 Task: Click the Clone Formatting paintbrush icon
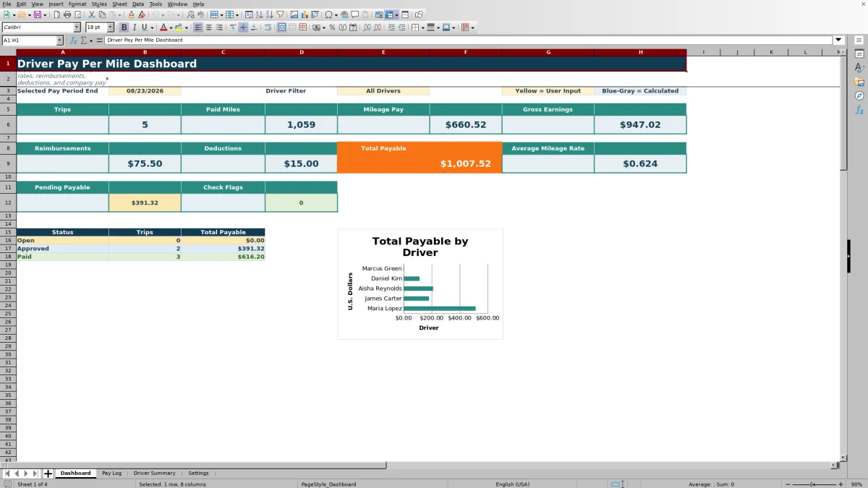[131, 14]
